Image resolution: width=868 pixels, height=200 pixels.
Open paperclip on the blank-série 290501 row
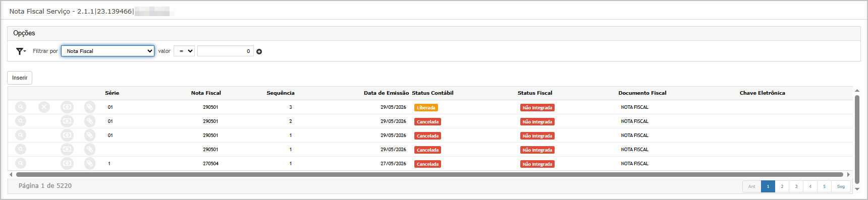point(90,150)
